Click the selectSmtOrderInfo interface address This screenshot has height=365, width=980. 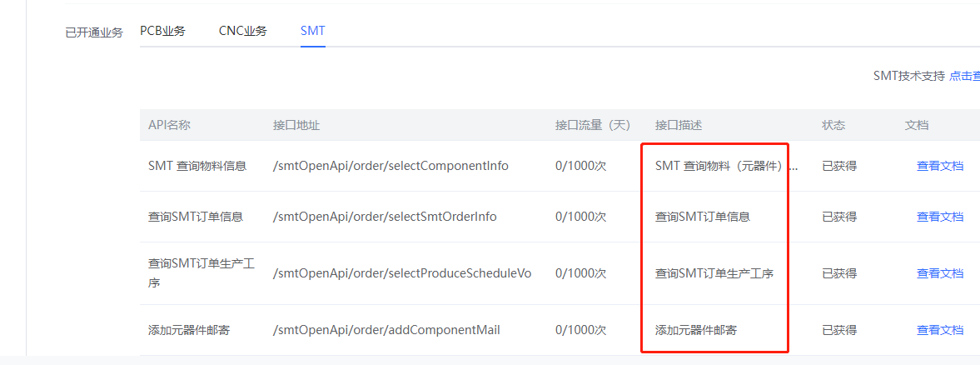coord(385,217)
